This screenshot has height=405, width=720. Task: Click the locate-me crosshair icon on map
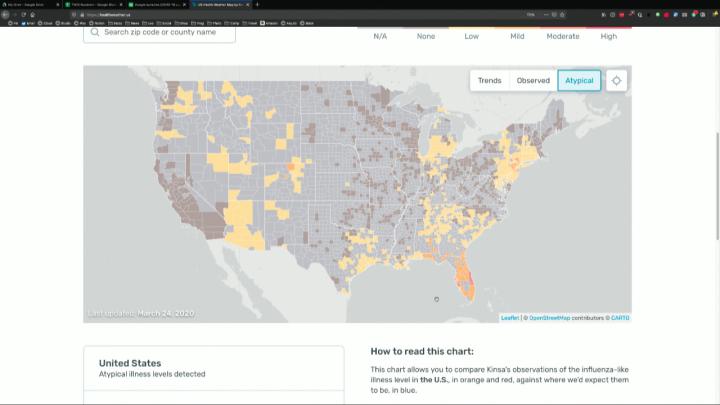pos(617,81)
